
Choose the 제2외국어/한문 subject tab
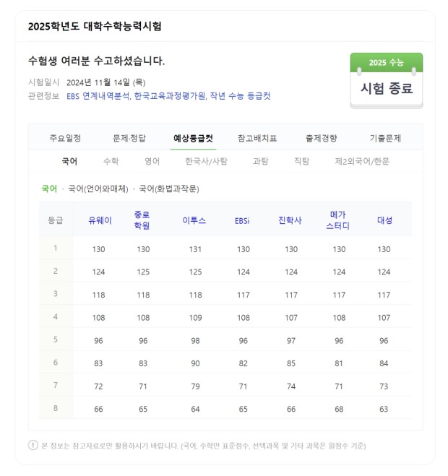pyautogui.click(x=362, y=162)
